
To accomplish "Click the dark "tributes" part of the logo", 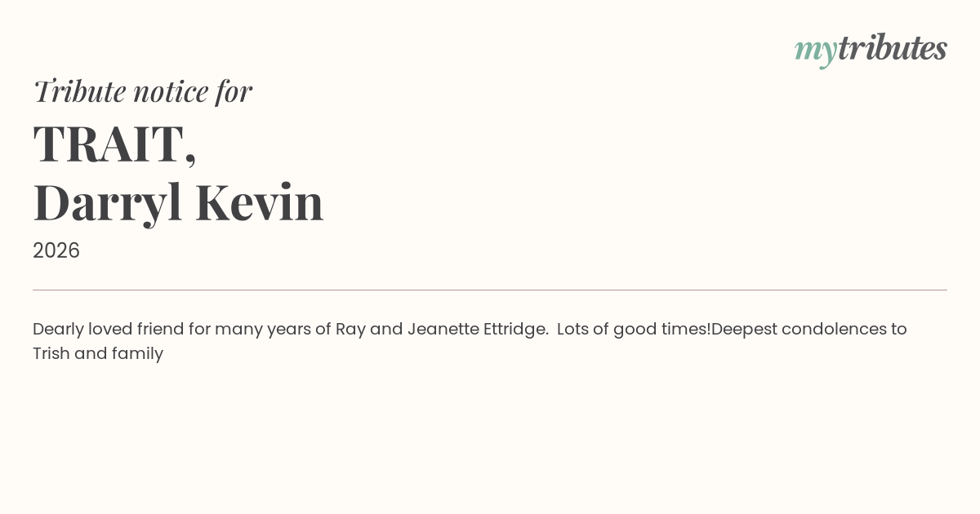I will click(892, 49).
